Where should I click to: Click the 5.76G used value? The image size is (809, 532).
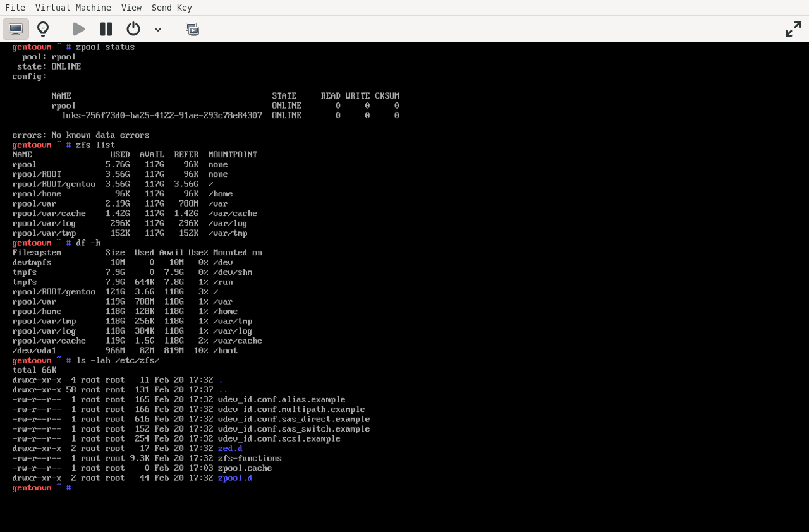118,164
